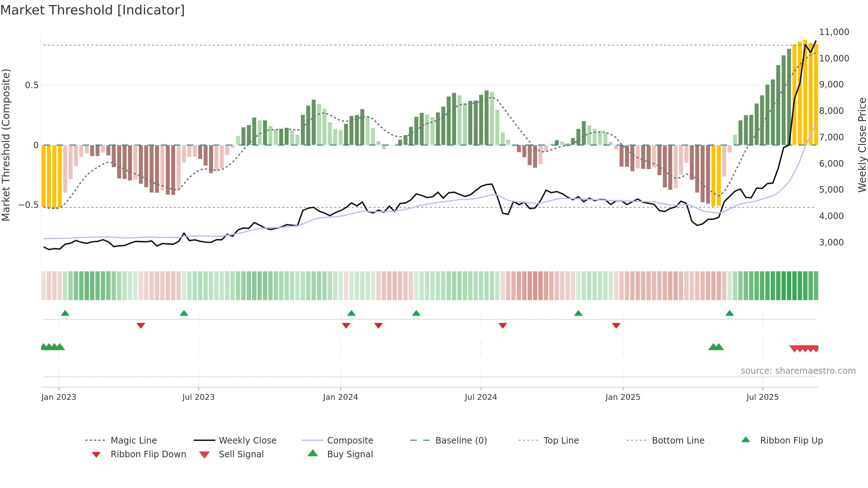This screenshot has height=488, width=868.
Task: Click dark green ribbon segment at far right
Action: point(816,286)
